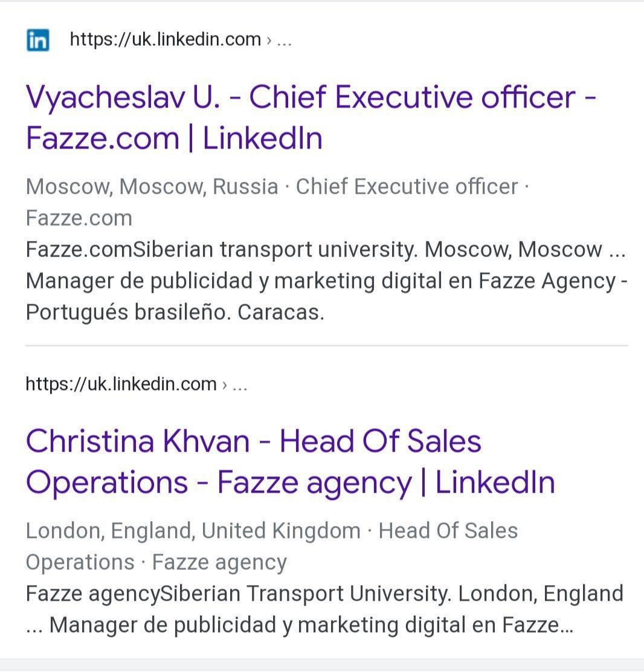Screen dimensions: 644x672
Task: Click gray 'Chief Executive officer' metadata text
Action: pyautogui.click(x=407, y=187)
